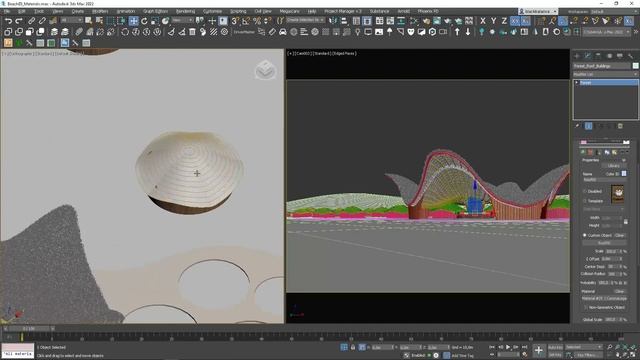
Task: Open the Rendering menu
Action: 185,11
